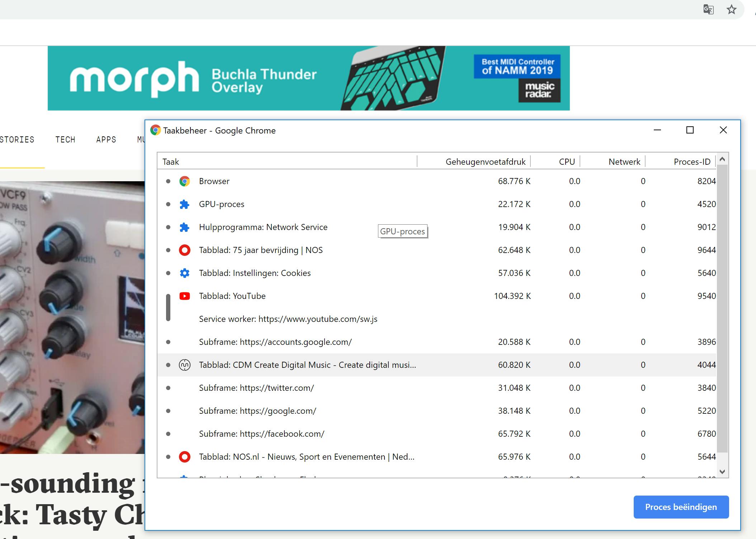This screenshot has width=756, height=539.
Task: Click the Proces beëindigen button
Action: tap(681, 507)
